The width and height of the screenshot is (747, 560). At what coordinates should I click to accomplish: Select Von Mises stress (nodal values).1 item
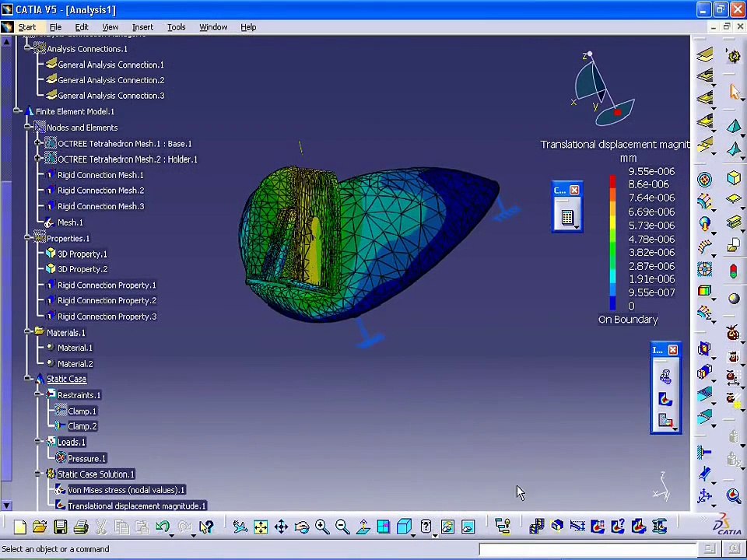(126, 490)
